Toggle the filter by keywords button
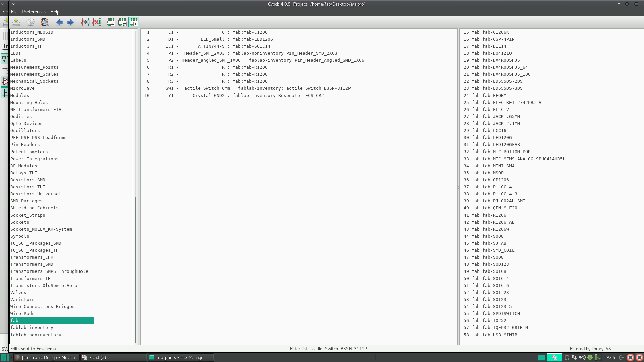644x362 pixels. pyautogui.click(x=111, y=22)
